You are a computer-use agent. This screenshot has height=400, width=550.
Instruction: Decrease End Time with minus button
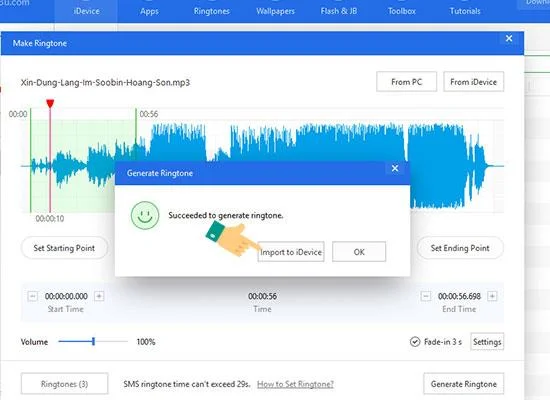pyautogui.click(x=425, y=296)
